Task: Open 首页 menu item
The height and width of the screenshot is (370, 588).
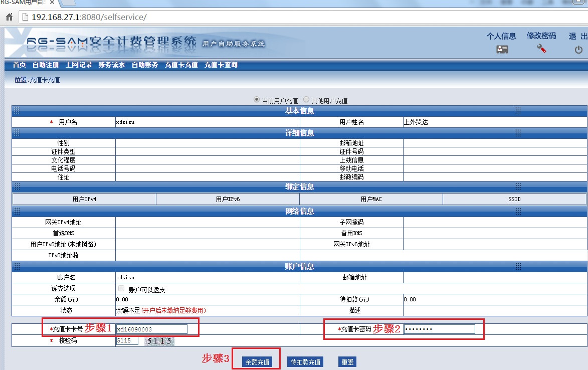Action: 19,65
